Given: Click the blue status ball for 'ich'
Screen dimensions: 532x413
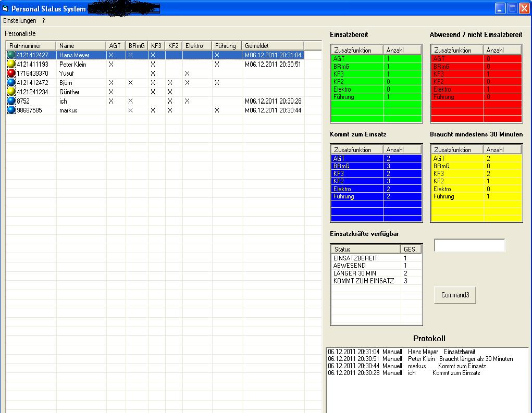Looking at the screenshot, I should [x=11, y=102].
